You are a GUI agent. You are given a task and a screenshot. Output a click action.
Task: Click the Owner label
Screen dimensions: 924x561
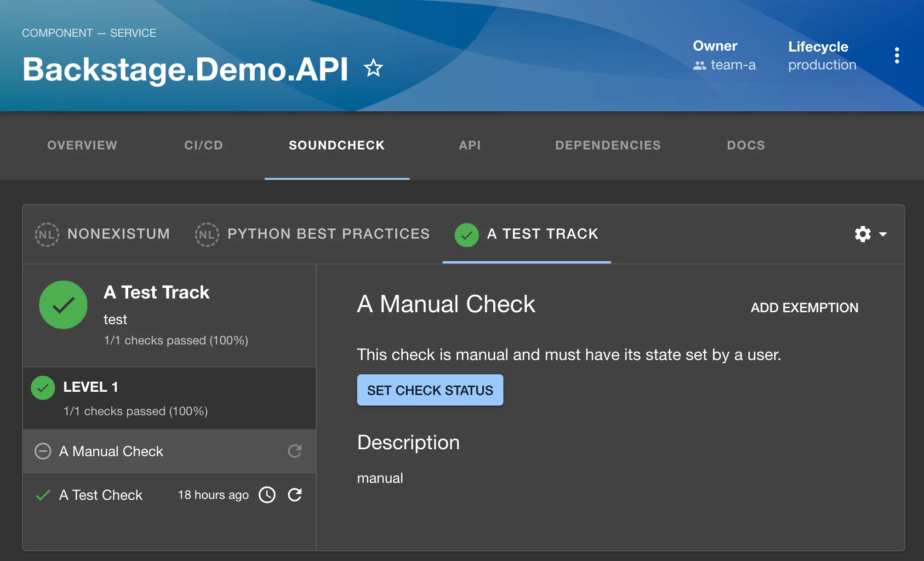(x=715, y=46)
